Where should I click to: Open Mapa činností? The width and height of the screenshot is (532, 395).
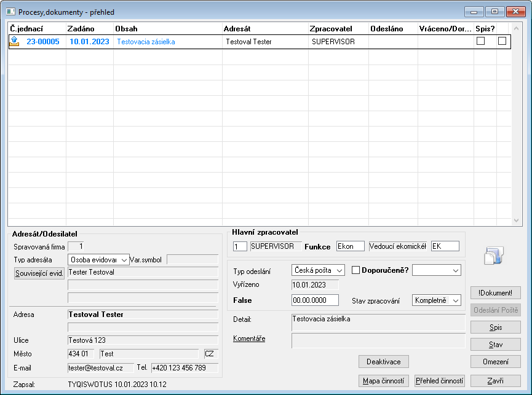click(383, 381)
